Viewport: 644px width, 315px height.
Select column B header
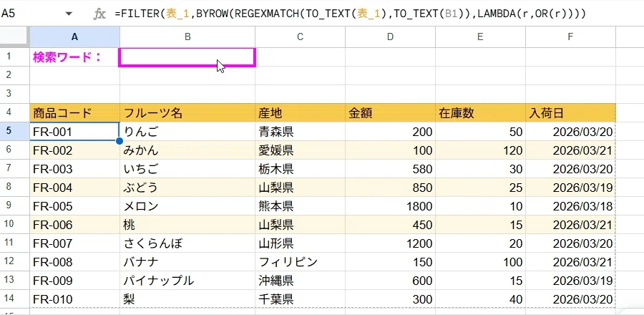tap(187, 37)
